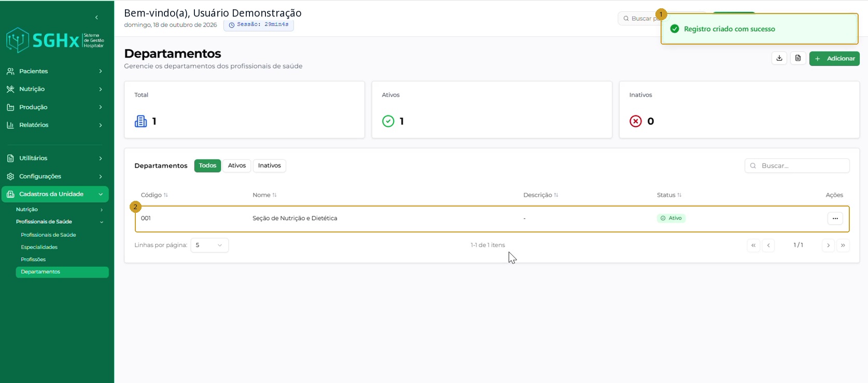This screenshot has width=868, height=383.
Task: Click the Produção folder icon
Action: (10, 107)
